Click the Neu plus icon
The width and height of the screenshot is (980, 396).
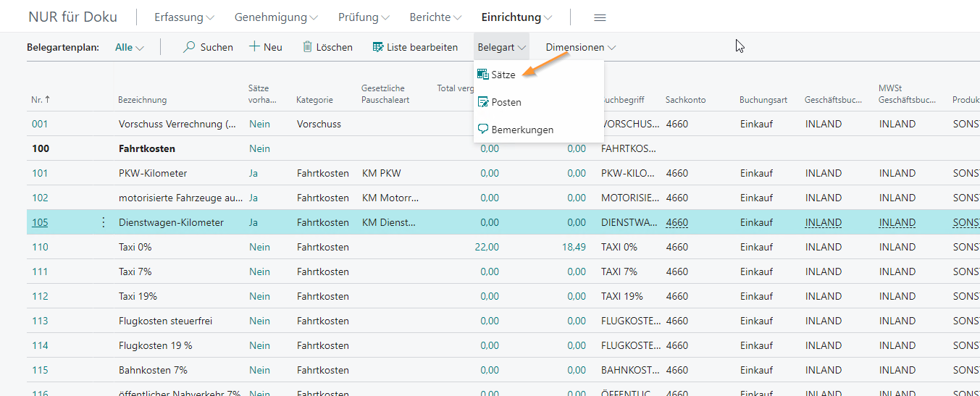pyautogui.click(x=254, y=47)
